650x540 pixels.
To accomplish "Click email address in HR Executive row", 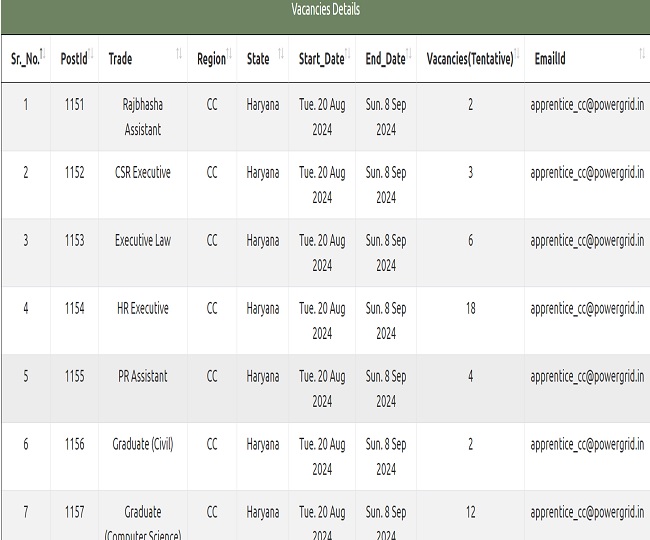I will (x=587, y=308).
